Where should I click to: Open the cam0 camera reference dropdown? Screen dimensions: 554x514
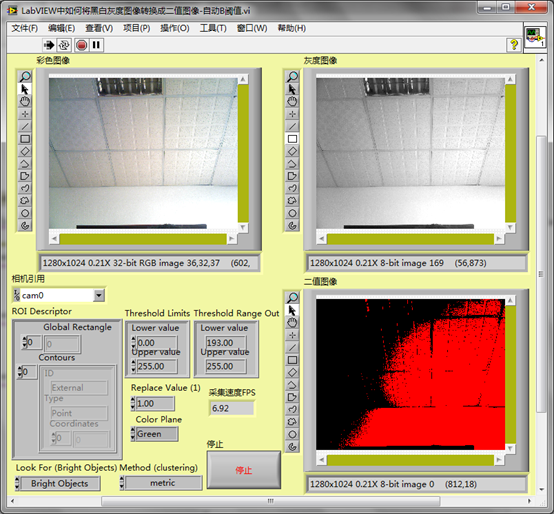(x=99, y=295)
